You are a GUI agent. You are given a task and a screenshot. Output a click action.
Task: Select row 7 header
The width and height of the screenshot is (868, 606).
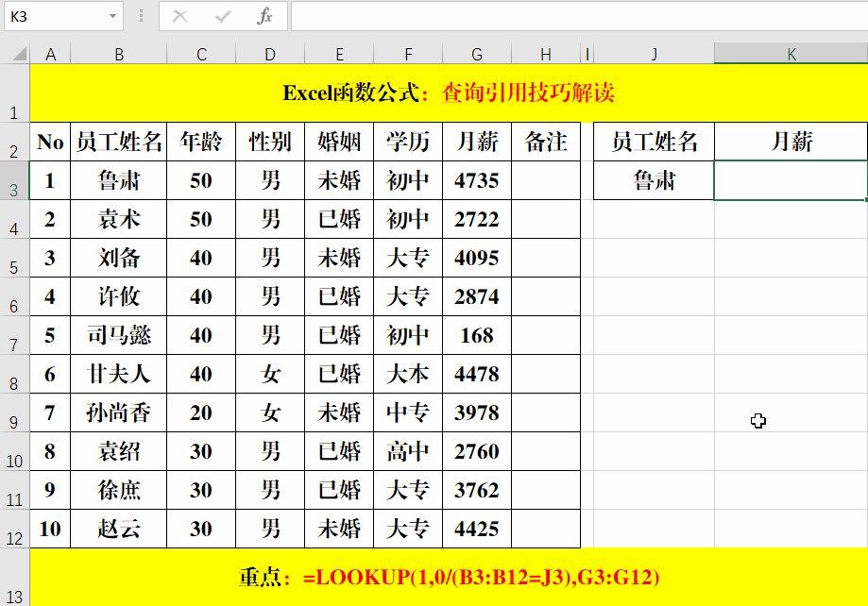(x=14, y=335)
